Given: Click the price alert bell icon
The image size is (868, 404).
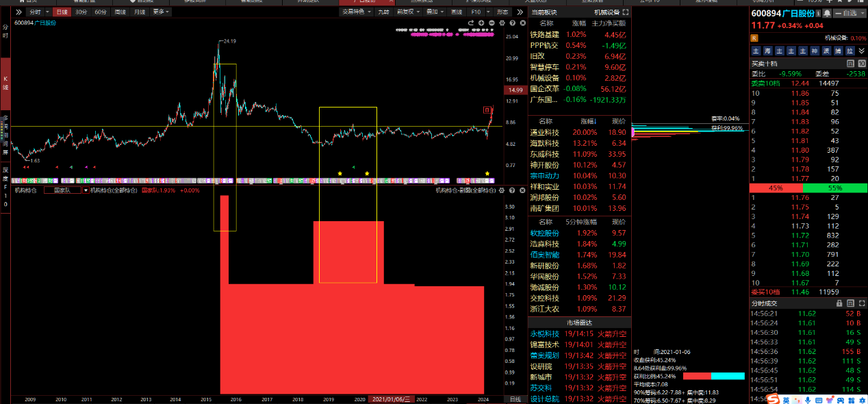Looking at the screenshot, I should click(x=827, y=13).
